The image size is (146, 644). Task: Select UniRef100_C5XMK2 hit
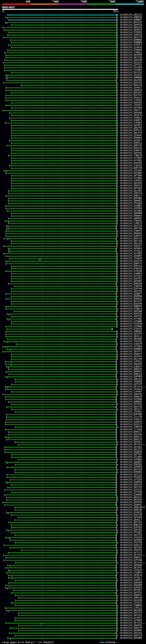click(131, 412)
